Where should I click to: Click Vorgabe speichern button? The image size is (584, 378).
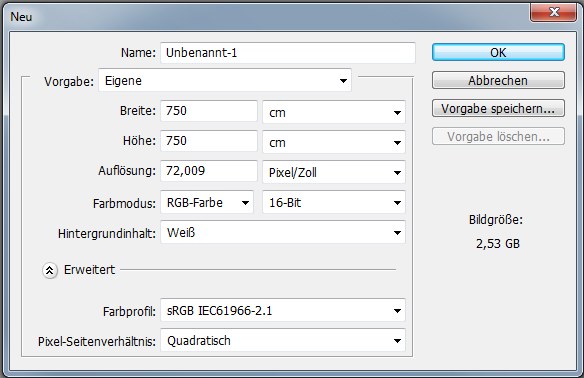pos(498,108)
